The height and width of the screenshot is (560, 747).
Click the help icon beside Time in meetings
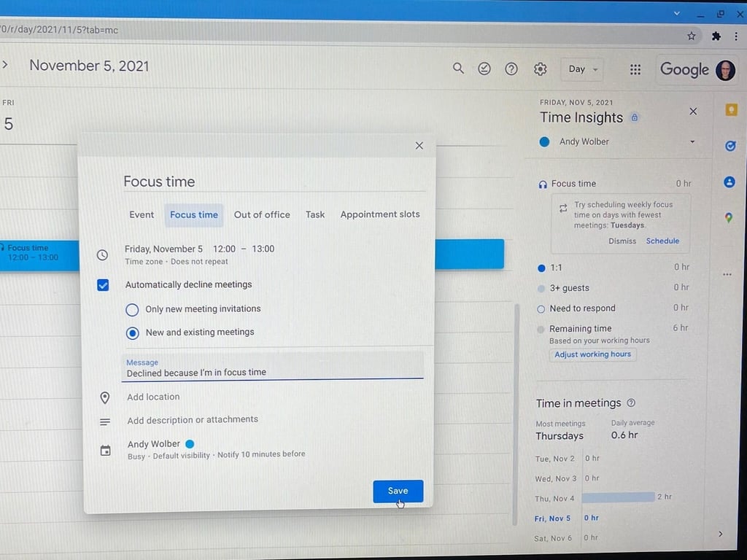631,402
